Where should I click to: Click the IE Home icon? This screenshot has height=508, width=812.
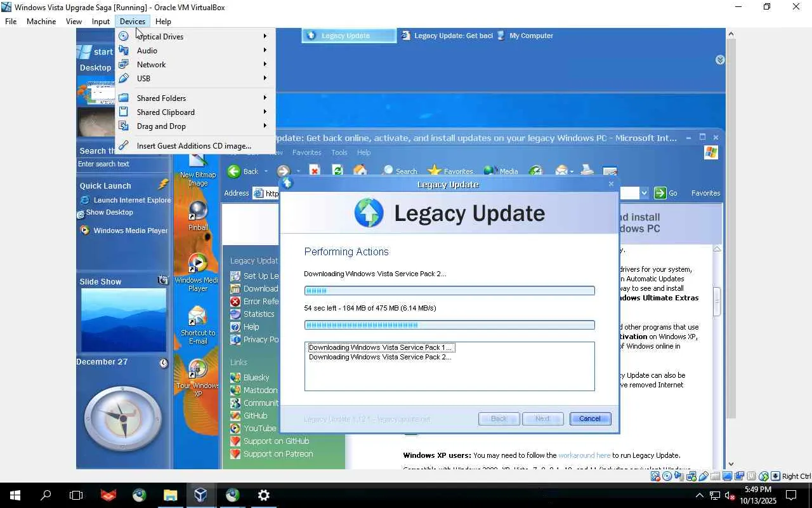click(x=360, y=171)
